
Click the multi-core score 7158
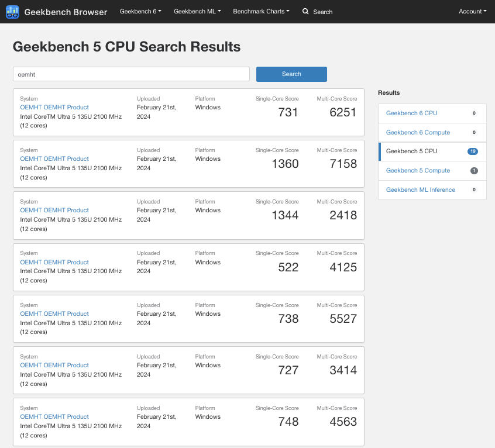pyautogui.click(x=343, y=164)
